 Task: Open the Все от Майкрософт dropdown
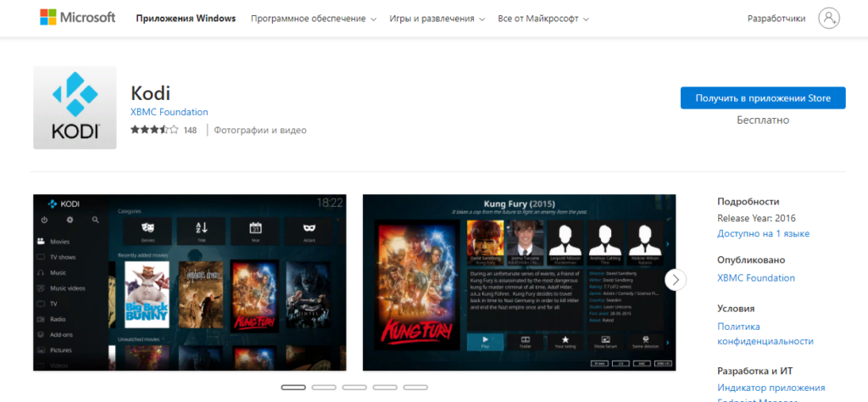pyautogui.click(x=543, y=18)
